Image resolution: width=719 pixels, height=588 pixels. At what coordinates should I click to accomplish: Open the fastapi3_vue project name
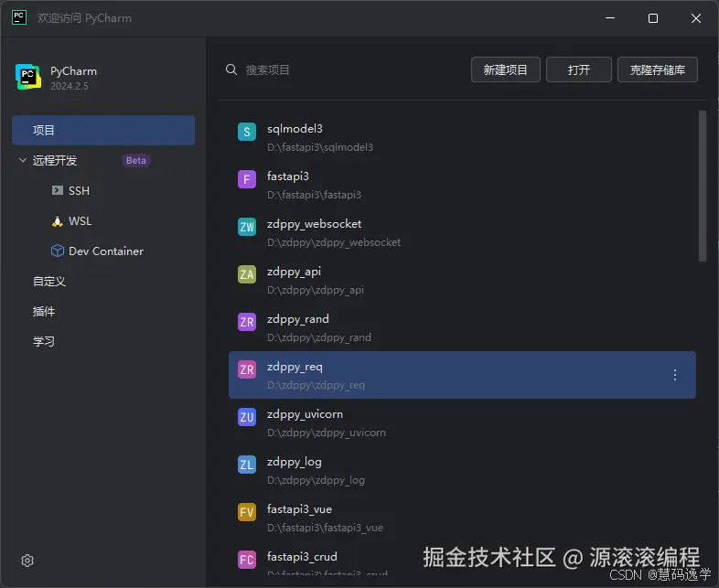[299, 509]
